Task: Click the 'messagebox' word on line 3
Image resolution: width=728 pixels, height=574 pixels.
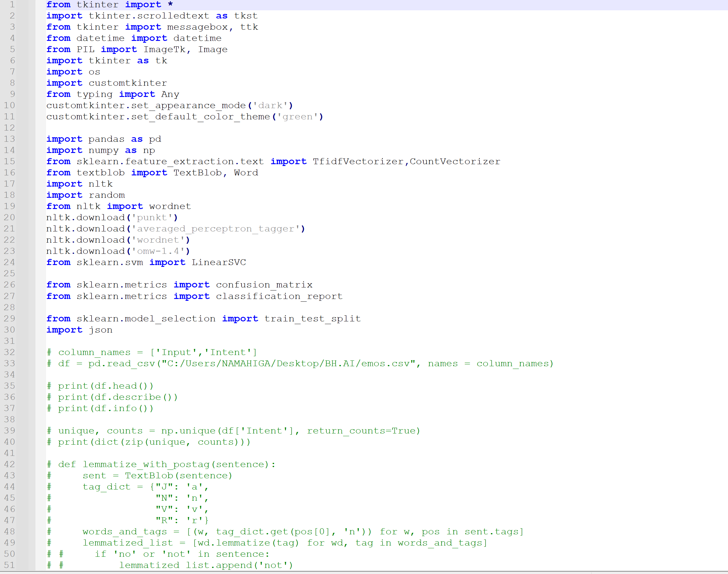Action: (x=197, y=27)
